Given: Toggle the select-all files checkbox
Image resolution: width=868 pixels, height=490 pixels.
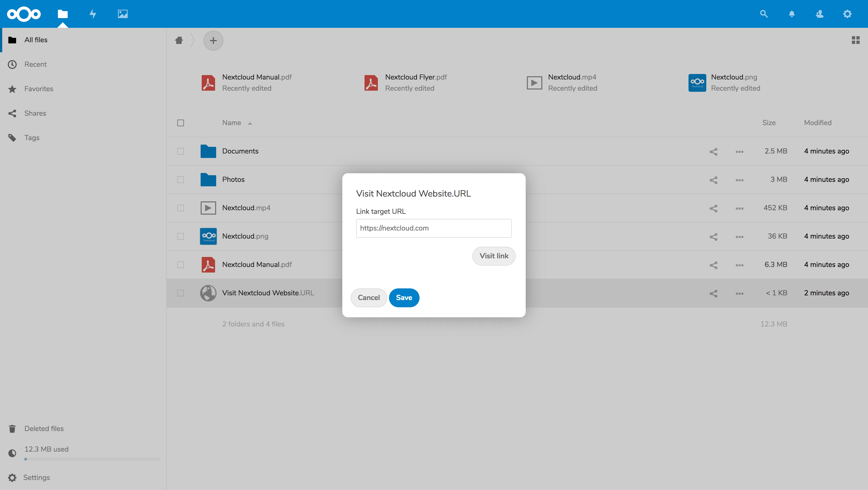Looking at the screenshot, I should click(x=181, y=123).
